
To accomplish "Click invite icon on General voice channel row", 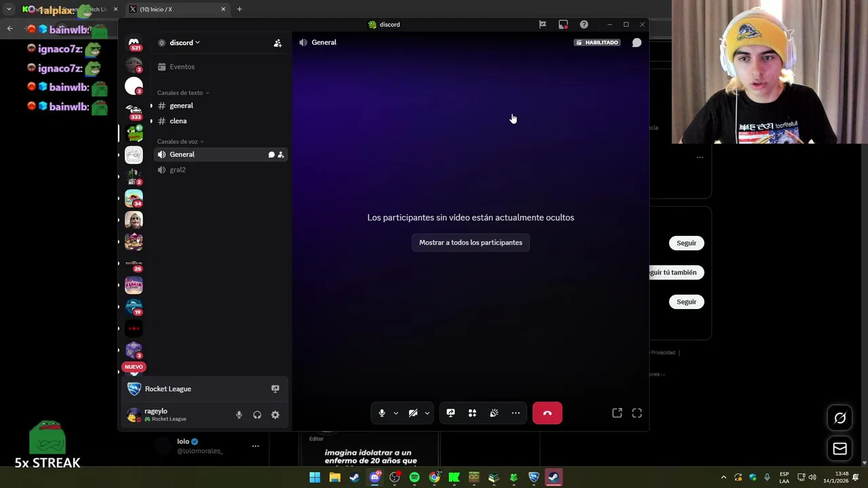I will click(x=281, y=155).
